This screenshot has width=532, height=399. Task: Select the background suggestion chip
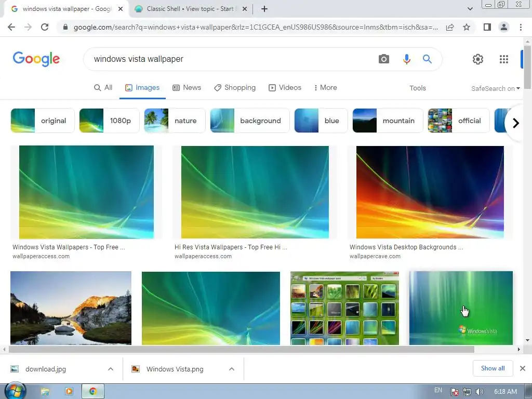pos(250,121)
